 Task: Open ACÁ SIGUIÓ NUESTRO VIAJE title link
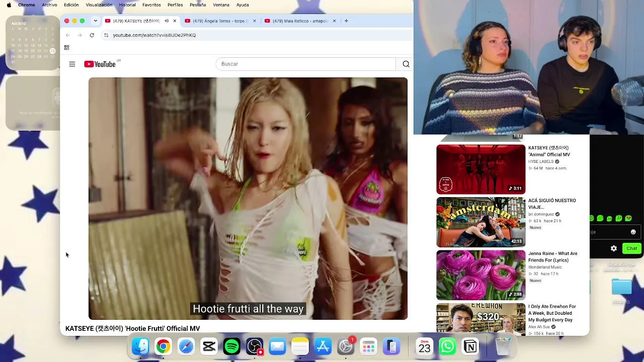tap(552, 204)
